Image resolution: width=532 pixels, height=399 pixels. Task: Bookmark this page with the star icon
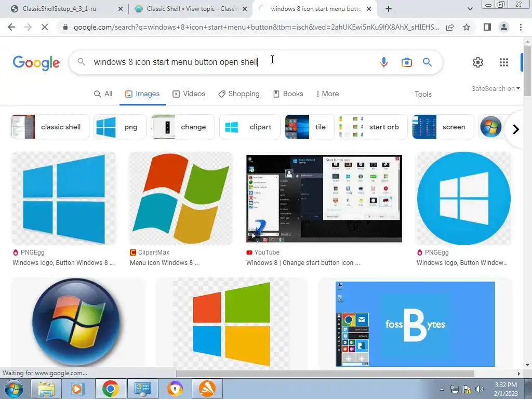[467, 27]
